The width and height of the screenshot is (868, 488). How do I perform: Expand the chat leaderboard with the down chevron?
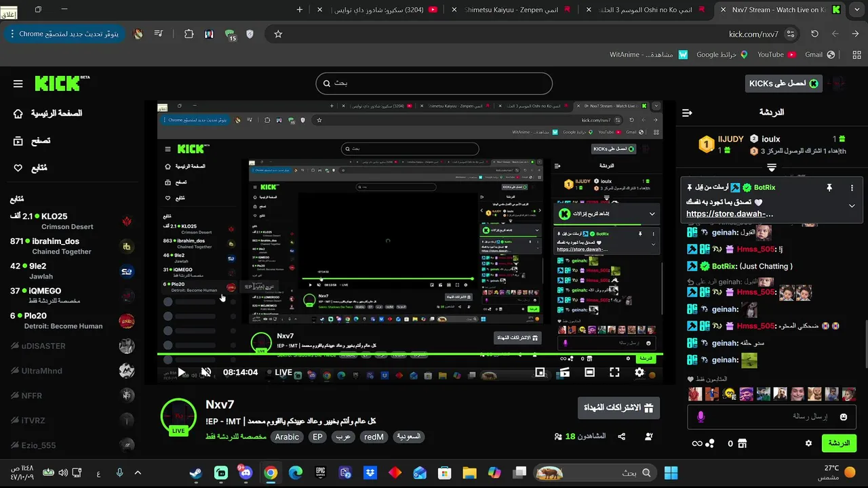tap(772, 167)
